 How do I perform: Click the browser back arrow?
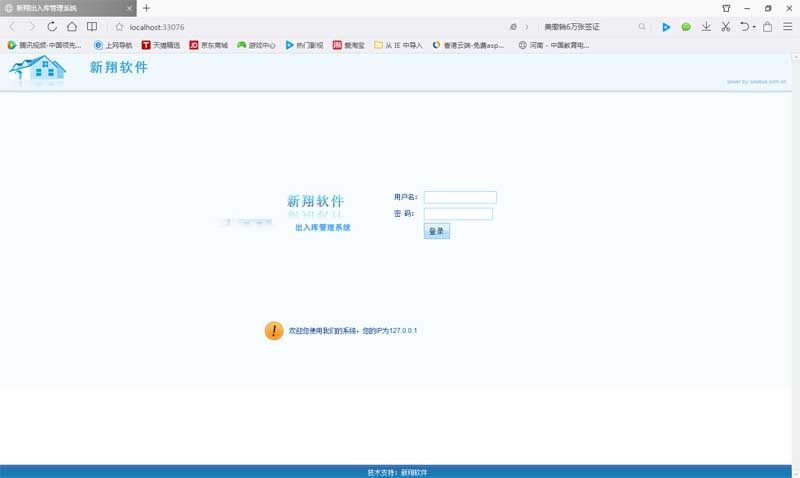tap(12, 27)
